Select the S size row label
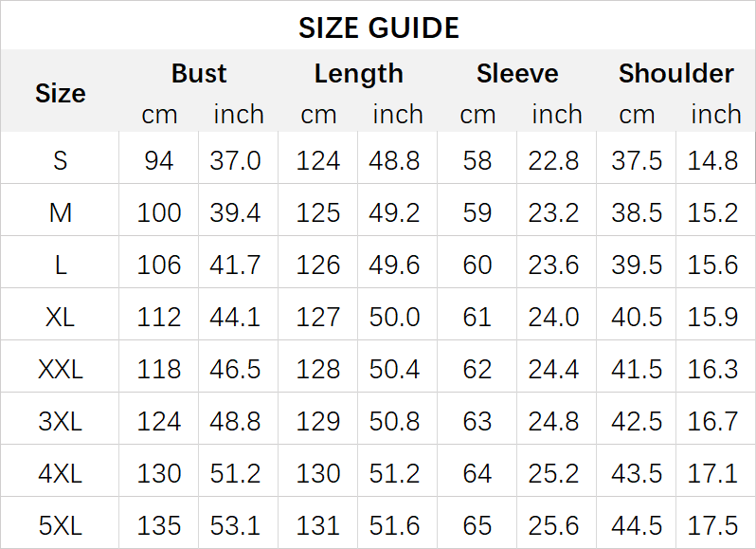The width and height of the screenshot is (756, 549). pyautogui.click(x=60, y=160)
